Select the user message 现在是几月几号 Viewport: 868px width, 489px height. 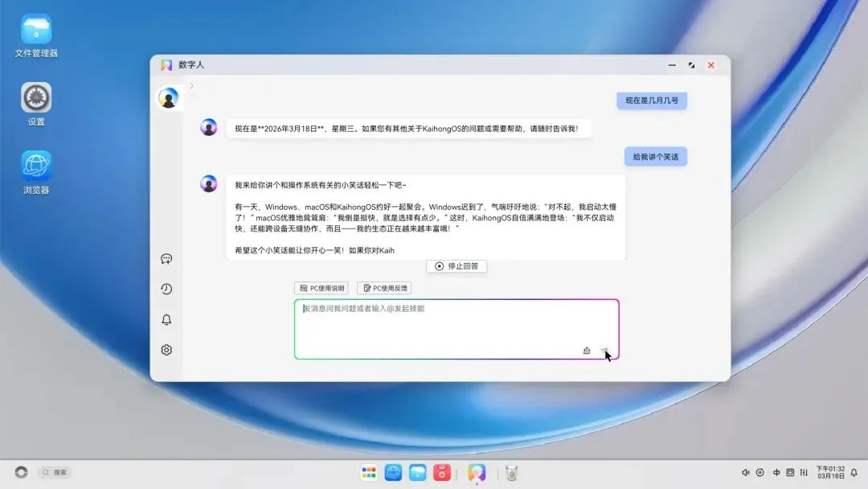(652, 101)
